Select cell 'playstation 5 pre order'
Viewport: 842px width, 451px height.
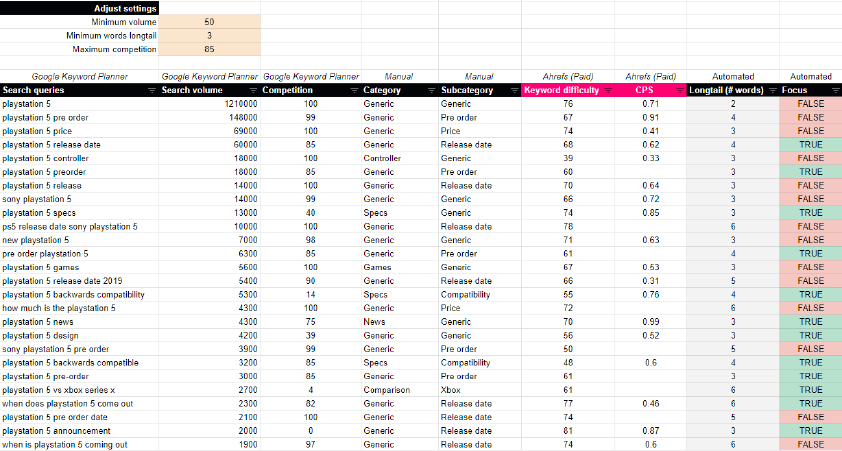click(79, 118)
